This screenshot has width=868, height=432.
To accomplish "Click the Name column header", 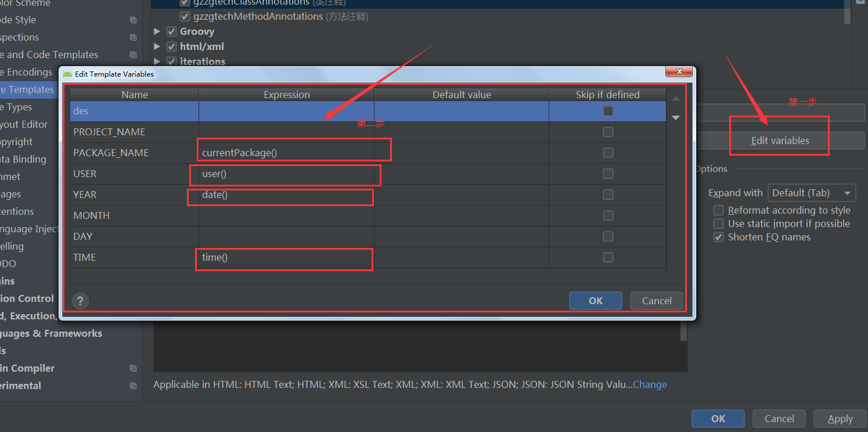I will point(135,95).
